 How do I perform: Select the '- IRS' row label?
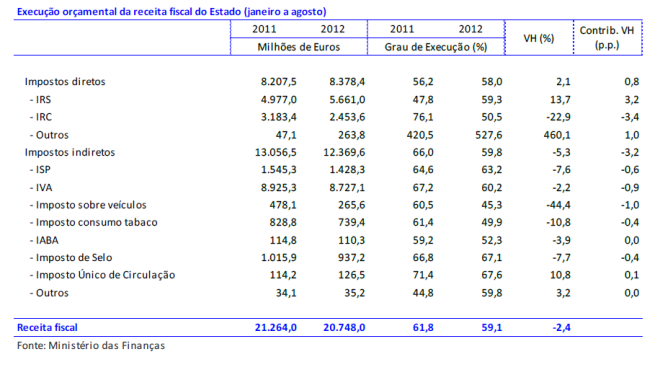tap(40, 100)
